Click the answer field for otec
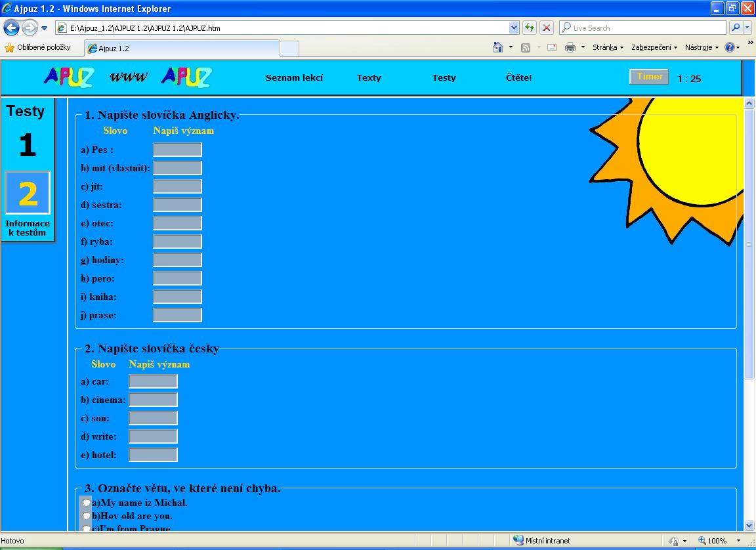 point(177,223)
